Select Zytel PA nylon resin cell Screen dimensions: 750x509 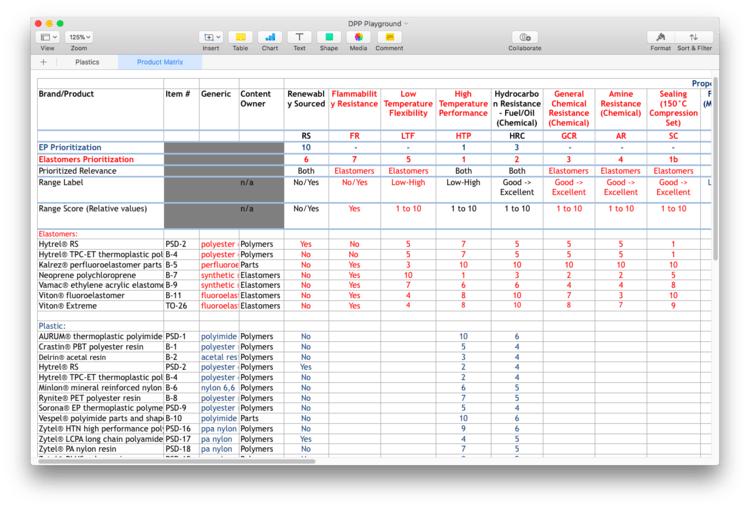point(100,449)
